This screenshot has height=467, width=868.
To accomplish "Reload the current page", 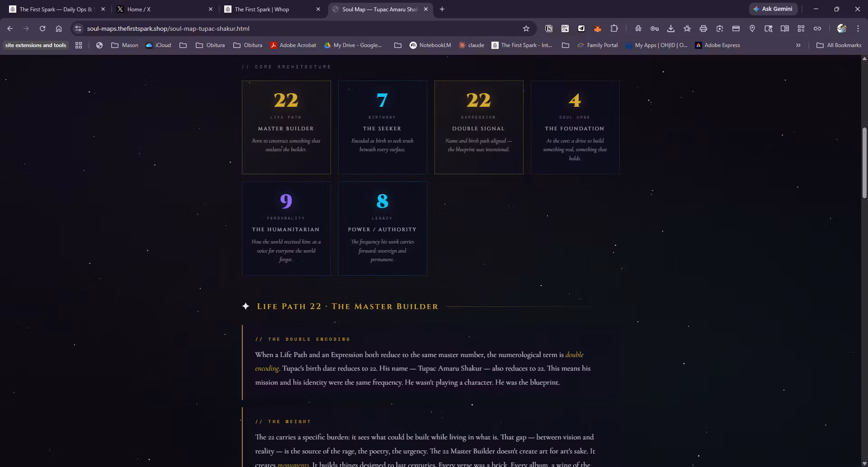I will (42, 29).
